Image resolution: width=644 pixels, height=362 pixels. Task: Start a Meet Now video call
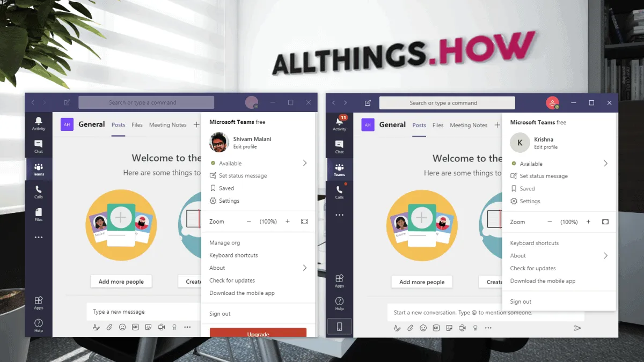[161, 327]
